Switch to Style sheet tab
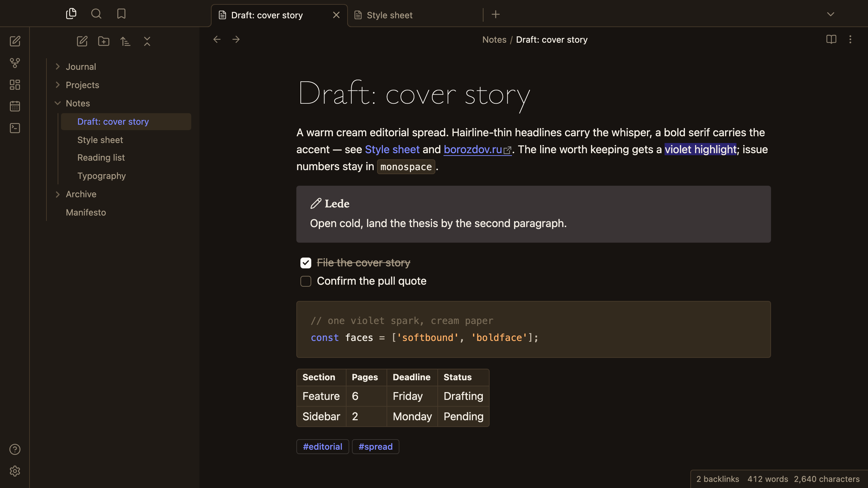868x488 pixels. pos(415,15)
